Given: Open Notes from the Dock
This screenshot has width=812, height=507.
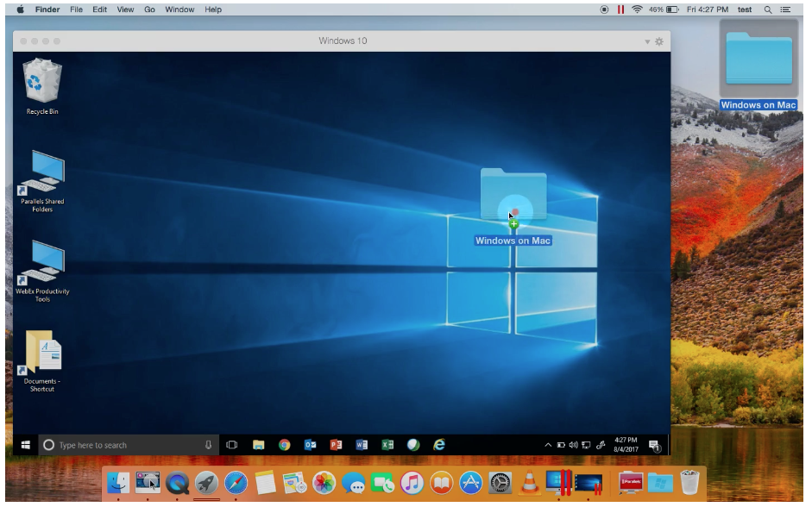Looking at the screenshot, I should (x=265, y=483).
